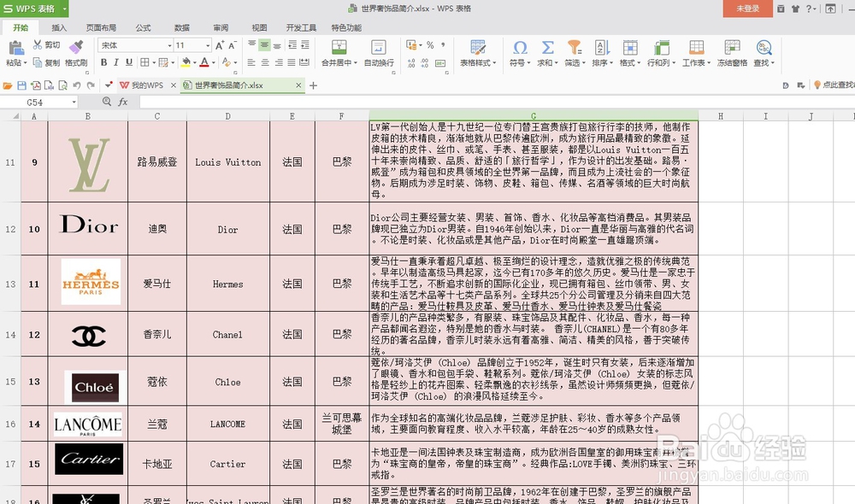Toggle Bold formatting
855x504 pixels.
[103, 62]
